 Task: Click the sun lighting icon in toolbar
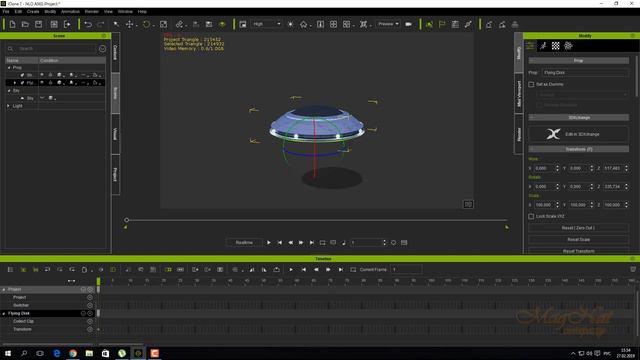tap(290, 24)
